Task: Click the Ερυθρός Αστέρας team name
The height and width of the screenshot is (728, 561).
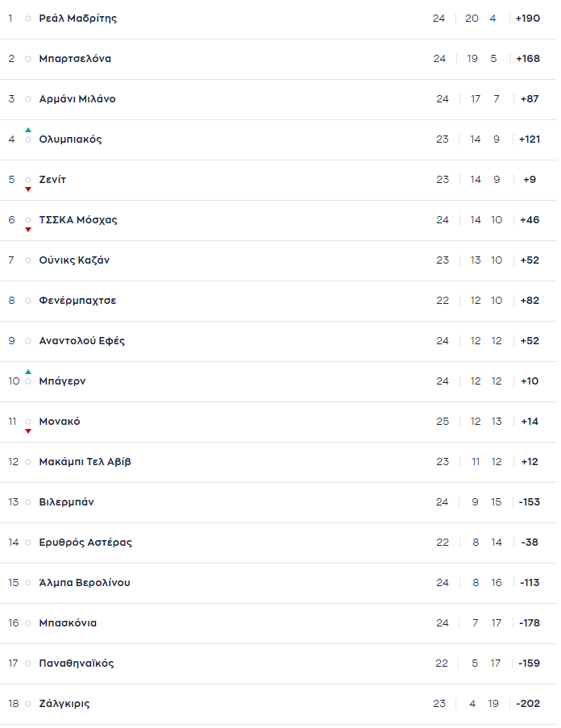Action: (85, 543)
